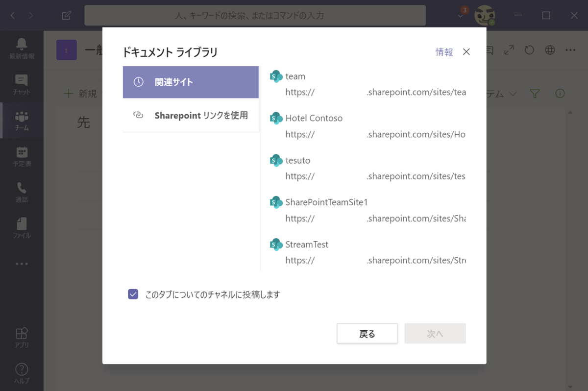Open in browser via globe icon
This screenshot has height=391, width=588.
[x=550, y=50]
